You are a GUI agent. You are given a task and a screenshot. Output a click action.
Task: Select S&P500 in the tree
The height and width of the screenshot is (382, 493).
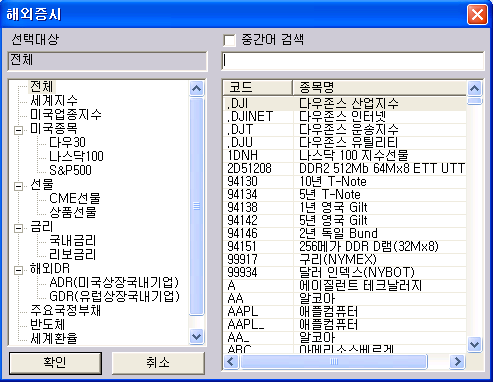70,170
